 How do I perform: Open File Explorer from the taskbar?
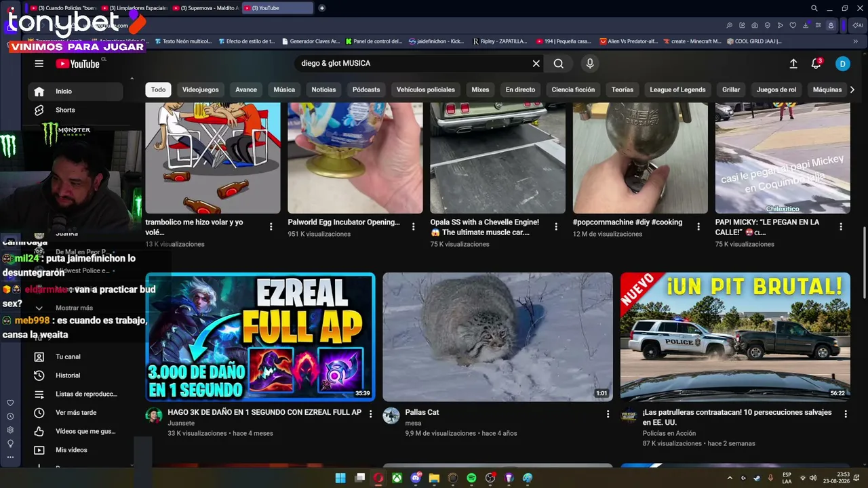click(x=434, y=478)
